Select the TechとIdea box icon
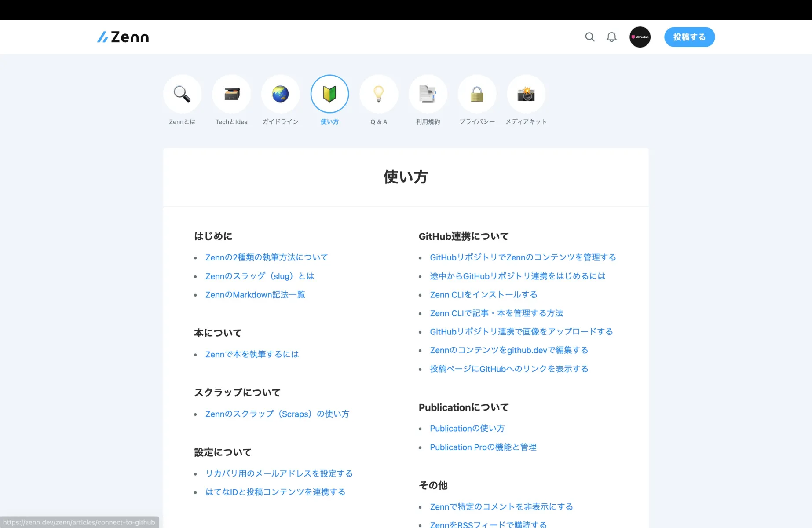This screenshot has height=528, width=812. point(231,94)
